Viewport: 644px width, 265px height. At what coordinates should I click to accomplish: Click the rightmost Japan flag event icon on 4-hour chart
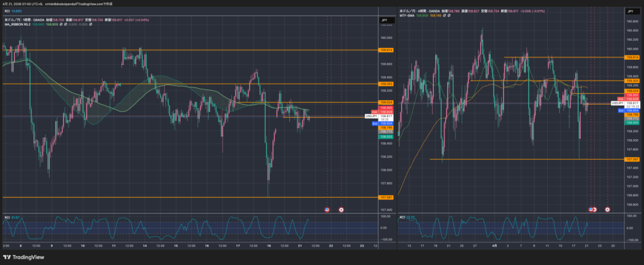pos(608,209)
